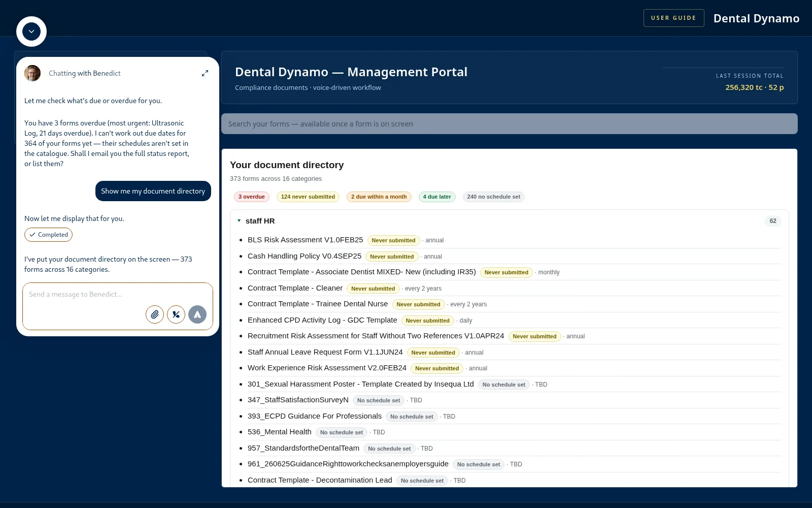Open 347_StaffSatisfactionSurveyN

coord(298,400)
